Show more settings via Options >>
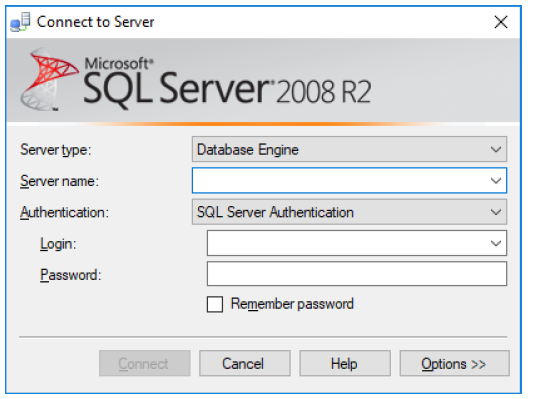Image resolution: width=533 pixels, height=399 pixels. [454, 363]
